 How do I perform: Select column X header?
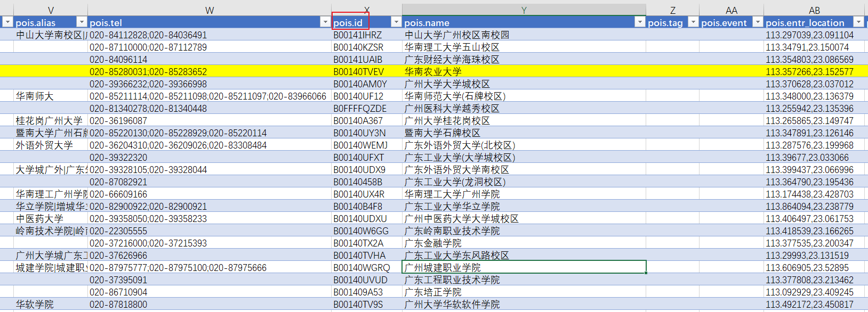[x=367, y=10]
